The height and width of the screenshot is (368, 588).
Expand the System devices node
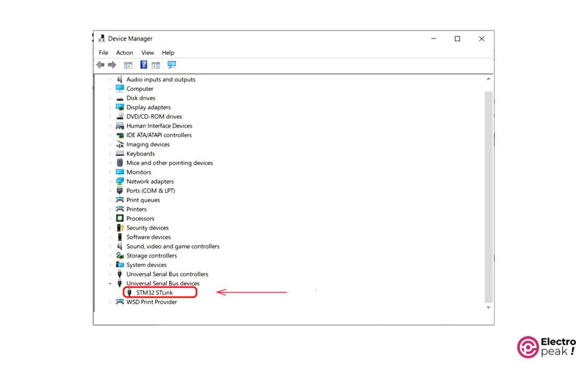click(x=110, y=265)
